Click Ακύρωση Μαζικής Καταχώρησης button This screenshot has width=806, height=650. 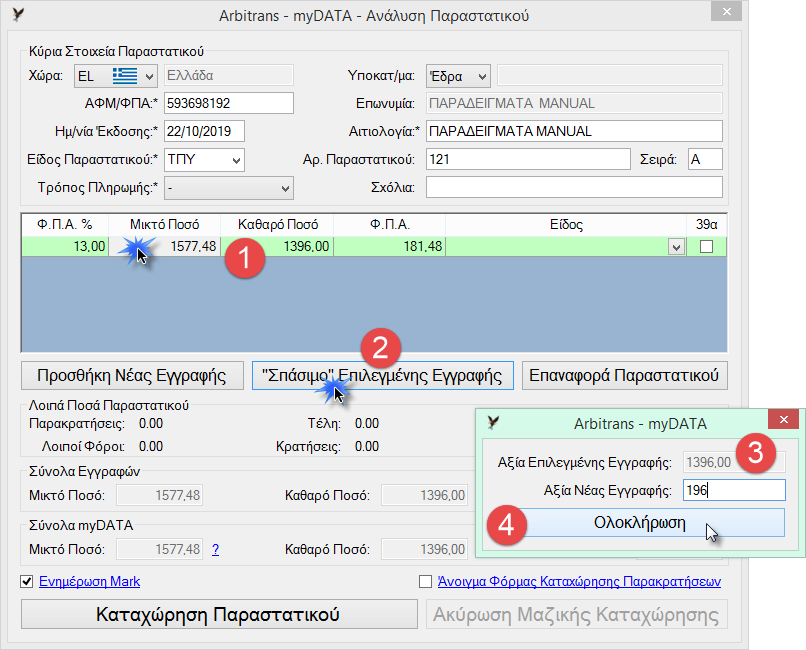click(x=576, y=615)
